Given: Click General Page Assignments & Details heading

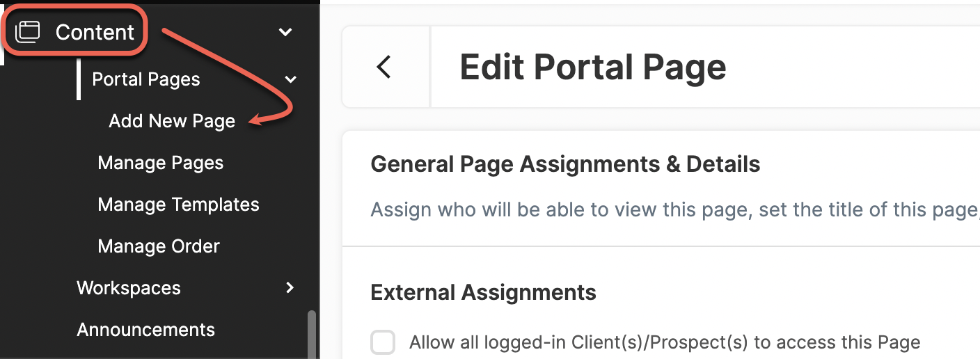Looking at the screenshot, I should 565,164.
